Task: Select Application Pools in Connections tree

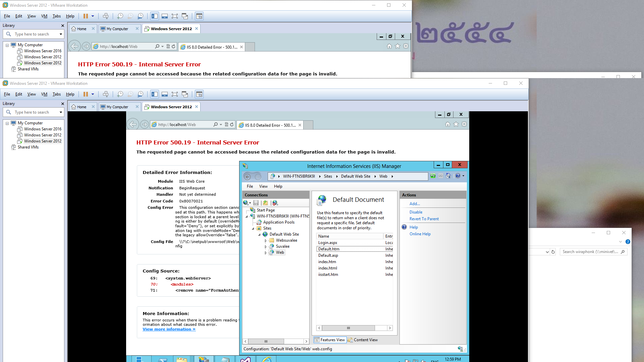Action: point(279,222)
